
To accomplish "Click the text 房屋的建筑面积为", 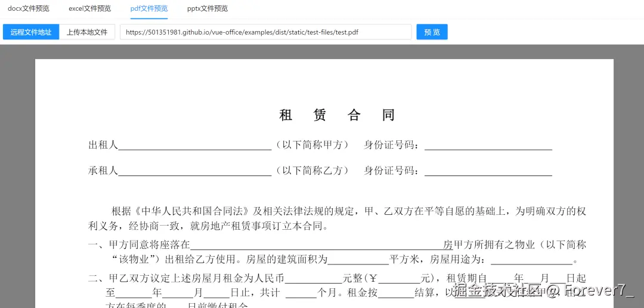I will pyautogui.click(x=287, y=260).
